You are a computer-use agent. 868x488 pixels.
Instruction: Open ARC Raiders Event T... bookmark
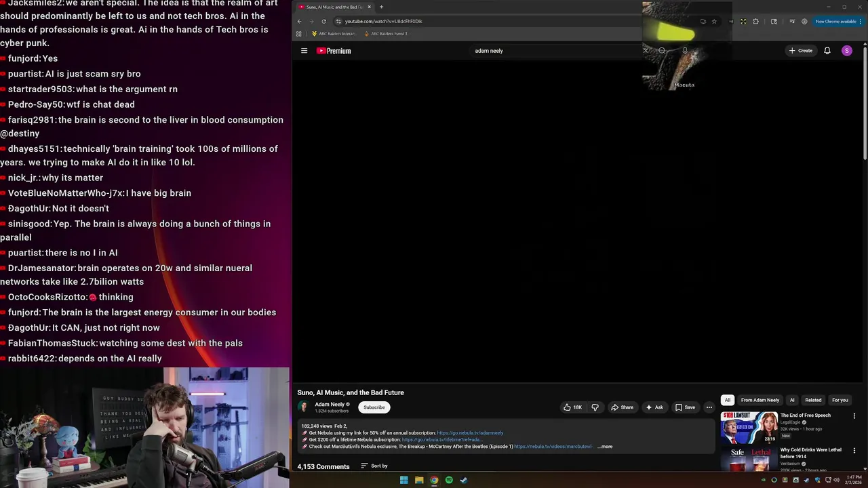[x=387, y=34]
